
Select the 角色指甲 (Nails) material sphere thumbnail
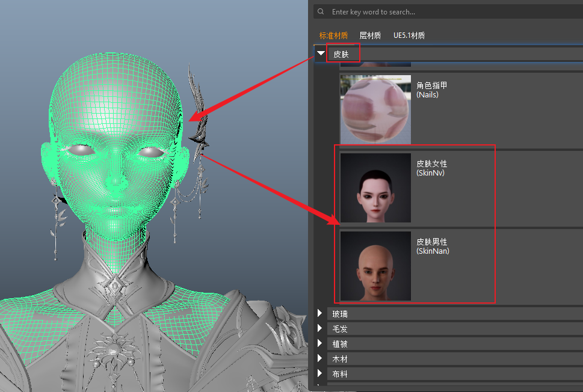coord(375,109)
